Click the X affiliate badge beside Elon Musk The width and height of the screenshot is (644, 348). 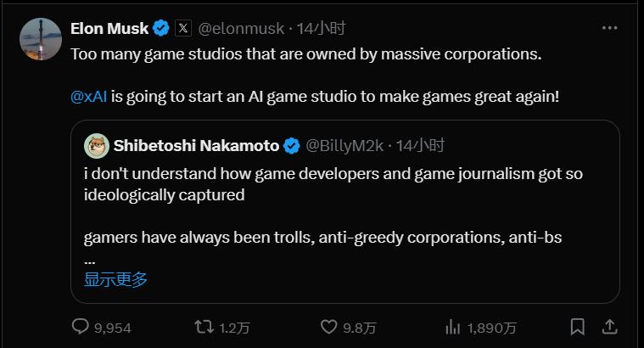183,28
